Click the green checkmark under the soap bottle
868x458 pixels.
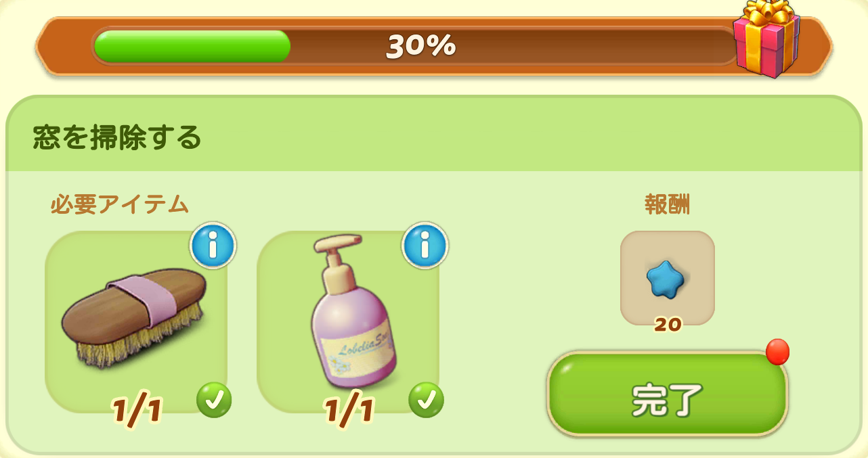coord(426,400)
